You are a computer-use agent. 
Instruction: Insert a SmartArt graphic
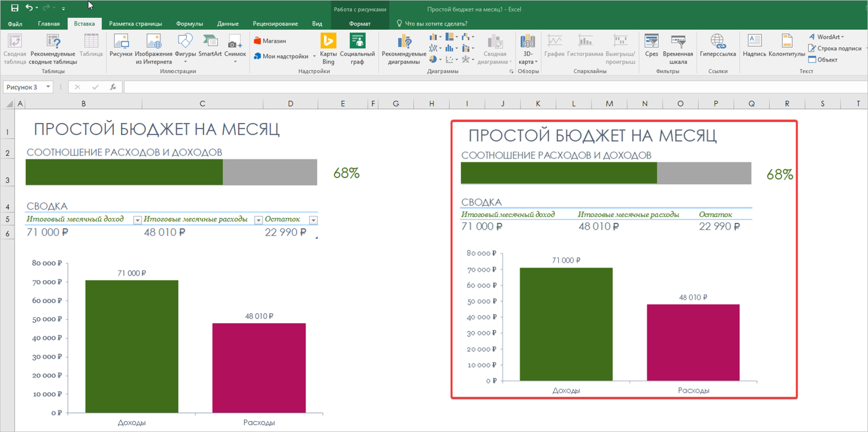pos(210,46)
